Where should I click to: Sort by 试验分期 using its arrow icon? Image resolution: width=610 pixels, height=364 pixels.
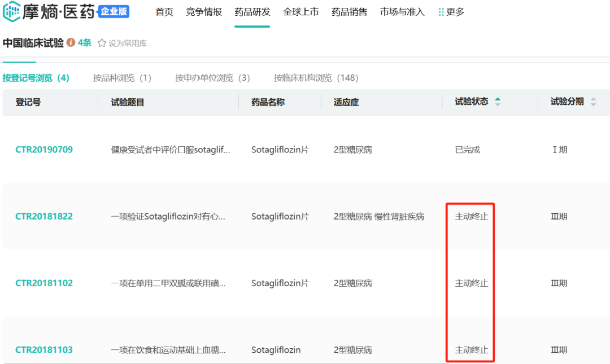coord(593,102)
